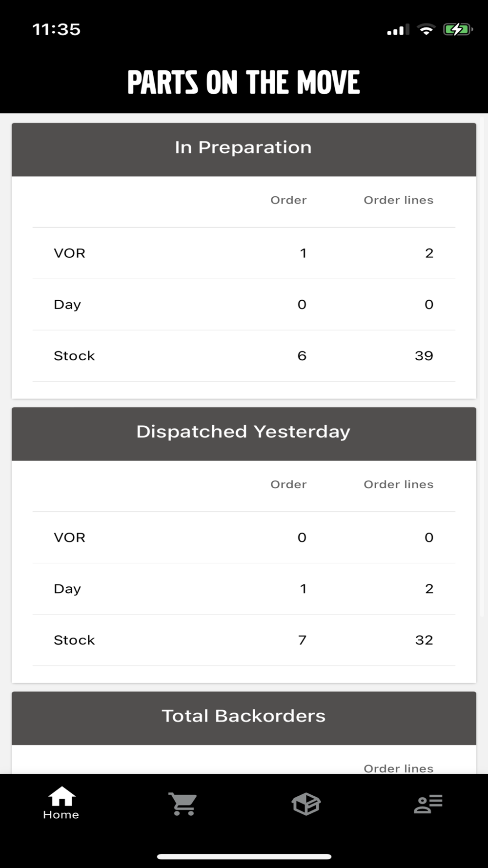Tap the 11:35 clock in status bar

click(x=57, y=30)
